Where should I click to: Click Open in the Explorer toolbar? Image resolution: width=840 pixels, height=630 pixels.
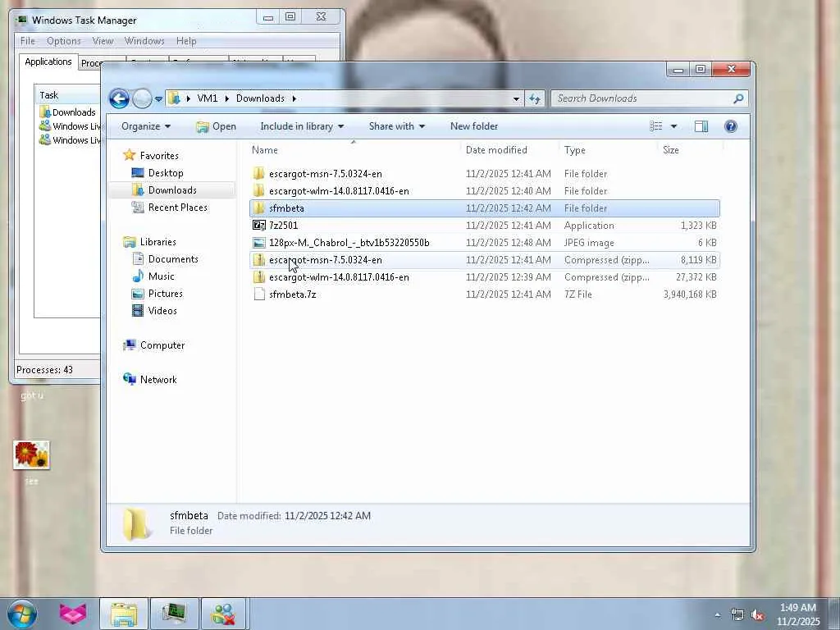pyautogui.click(x=216, y=126)
